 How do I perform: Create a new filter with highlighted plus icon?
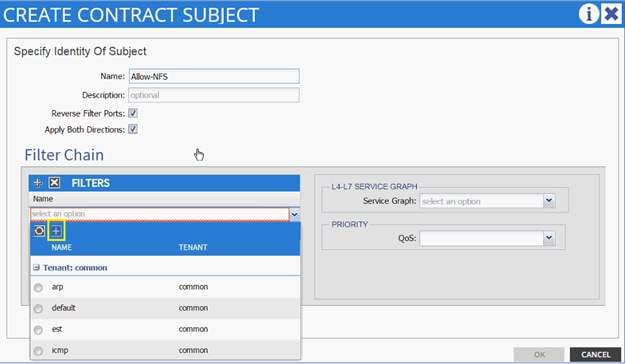click(x=56, y=230)
